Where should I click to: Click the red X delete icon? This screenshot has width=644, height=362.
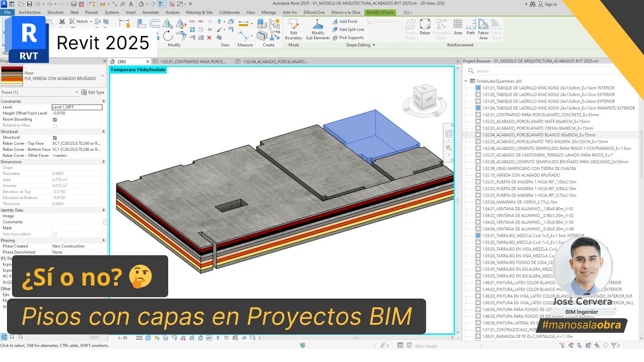click(209, 37)
